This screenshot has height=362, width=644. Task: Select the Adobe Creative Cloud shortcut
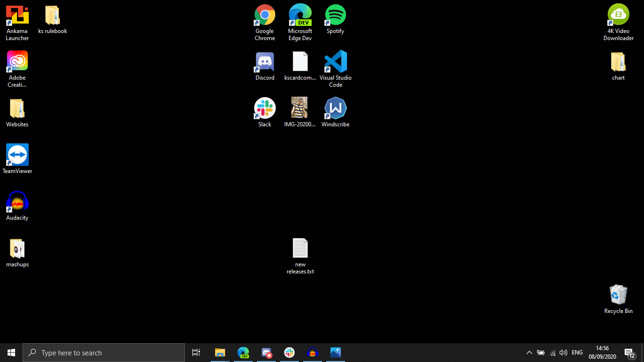(17, 69)
